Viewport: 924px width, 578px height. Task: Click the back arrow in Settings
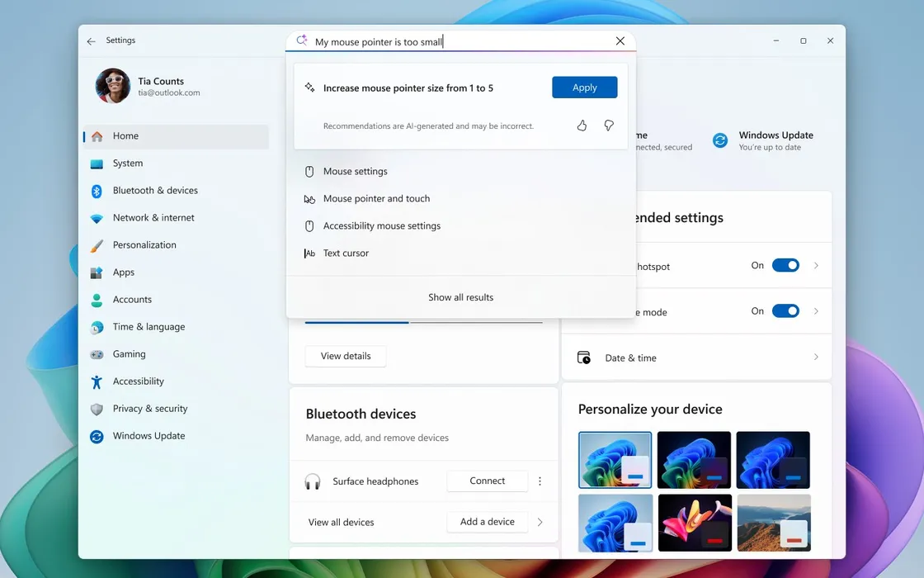click(91, 41)
